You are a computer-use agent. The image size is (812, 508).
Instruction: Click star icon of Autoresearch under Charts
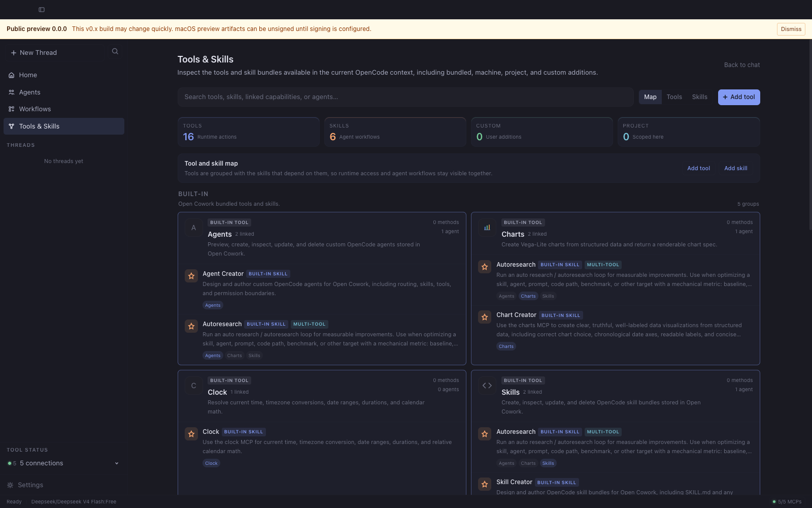(485, 267)
